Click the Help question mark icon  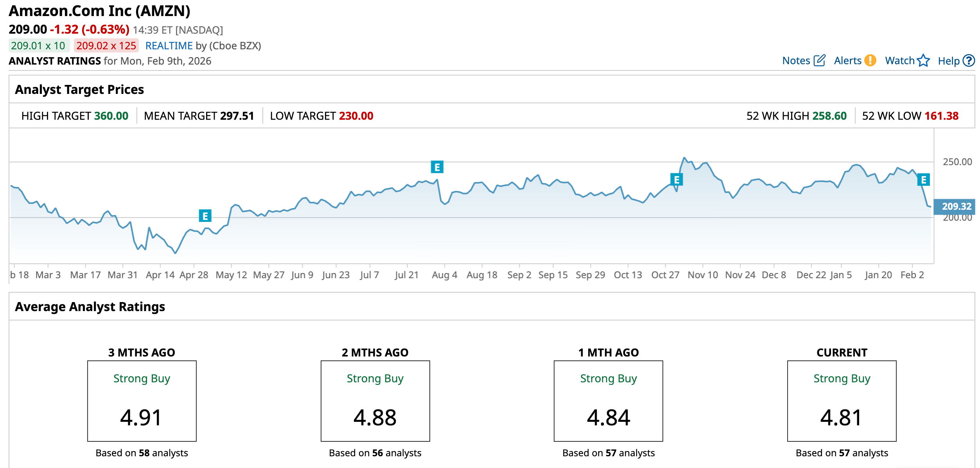pyautogui.click(x=969, y=61)
